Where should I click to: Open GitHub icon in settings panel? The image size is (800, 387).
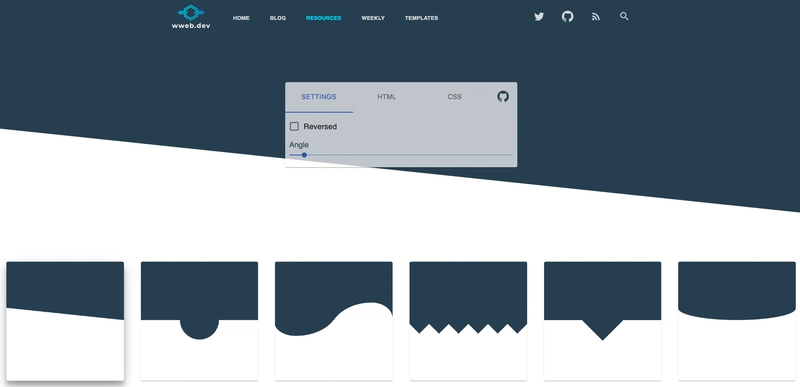pos(503,96)
